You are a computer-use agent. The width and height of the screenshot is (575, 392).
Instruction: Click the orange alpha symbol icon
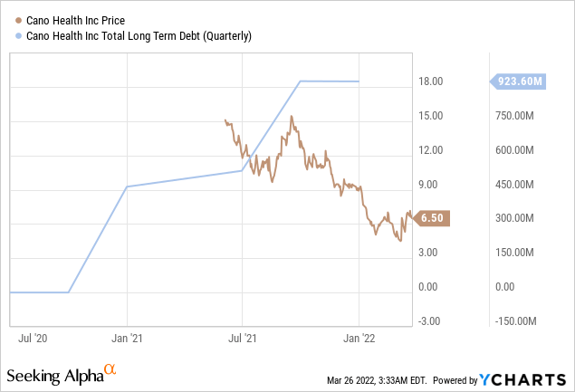110,370
